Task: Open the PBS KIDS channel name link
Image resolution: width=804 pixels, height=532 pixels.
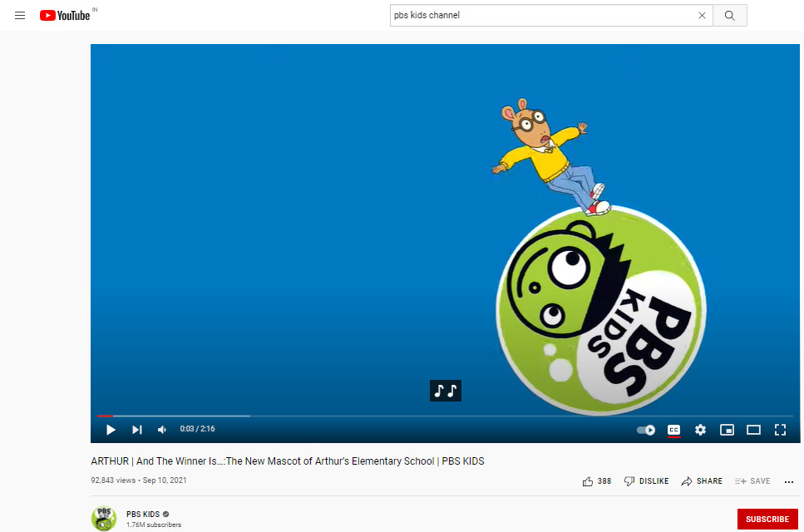Action: pos(143,514)
